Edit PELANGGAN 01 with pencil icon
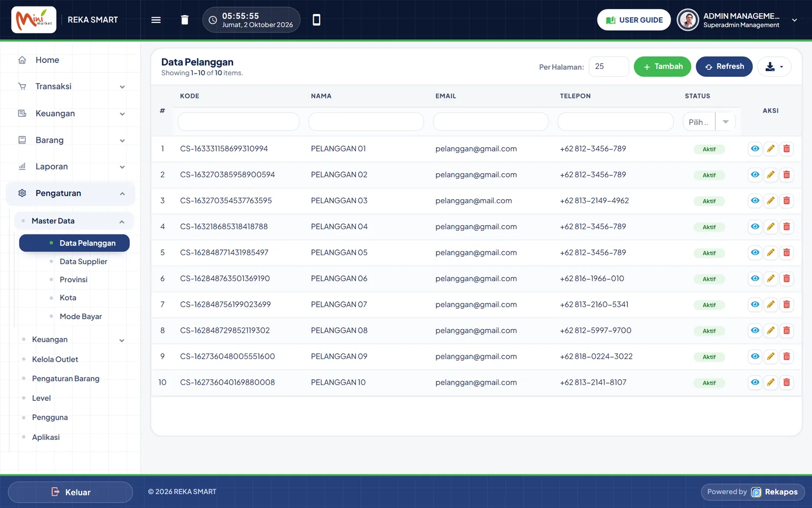This screenshot has width=812, height=508. (x=770, y=149)
